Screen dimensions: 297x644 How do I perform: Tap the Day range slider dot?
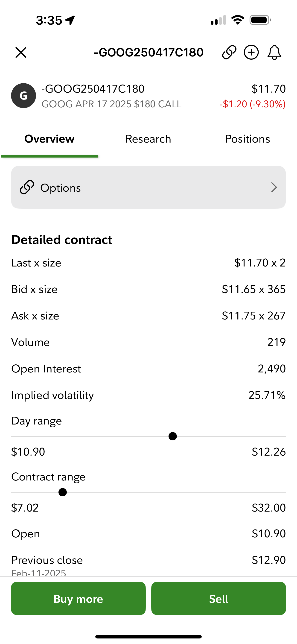(x=172, y=436)
